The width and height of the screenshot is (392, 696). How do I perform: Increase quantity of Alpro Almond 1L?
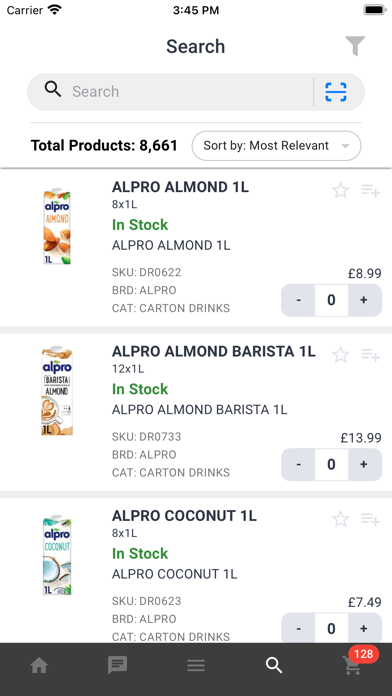(364, 300)
